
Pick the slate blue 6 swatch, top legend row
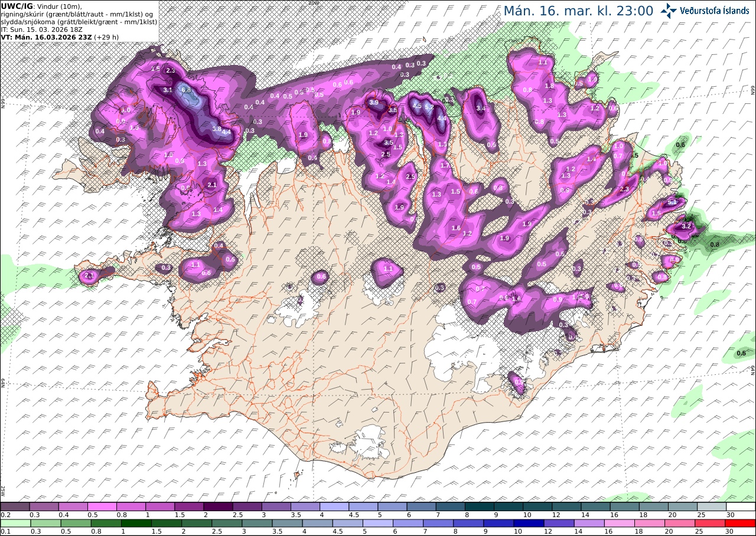click(x=422, y=506)
